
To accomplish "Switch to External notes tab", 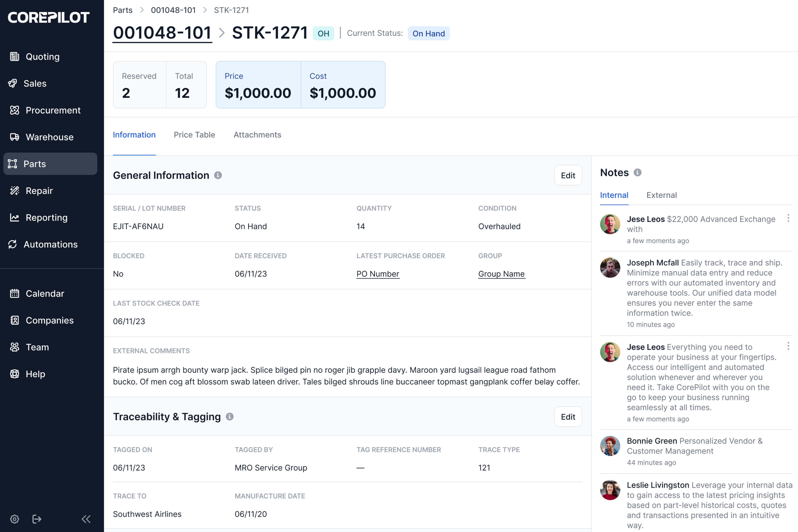I will click(x=661, y=195).
